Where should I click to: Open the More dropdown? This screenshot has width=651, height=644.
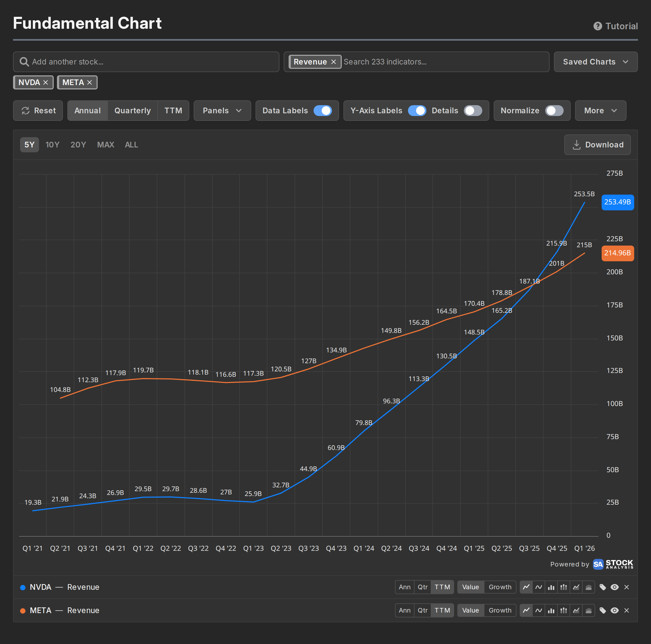601,111
